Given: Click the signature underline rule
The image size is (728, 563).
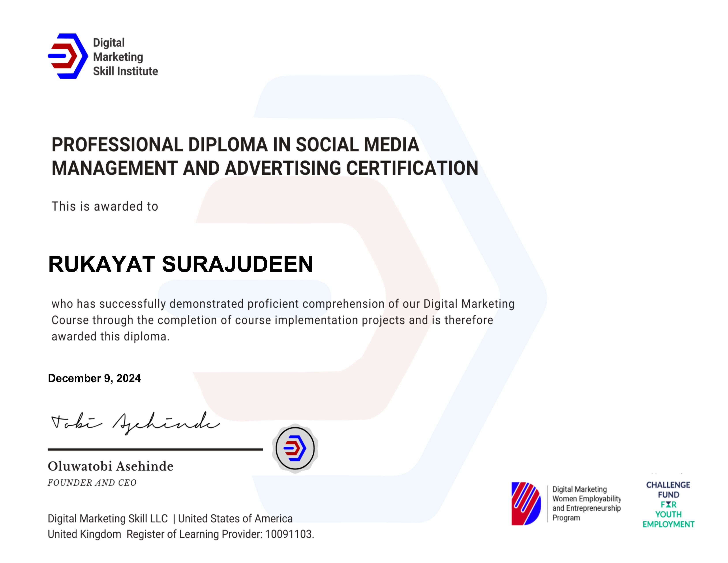Looking at the screenshot, I should [x=155, y=450].
